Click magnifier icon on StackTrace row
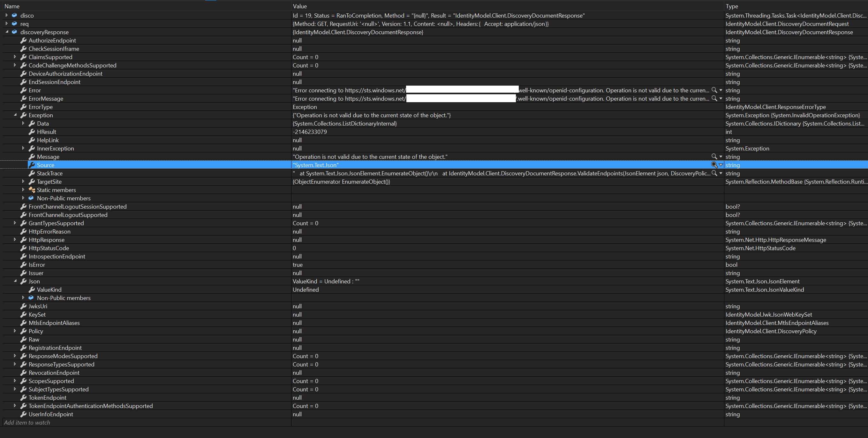 coord(714,173)
